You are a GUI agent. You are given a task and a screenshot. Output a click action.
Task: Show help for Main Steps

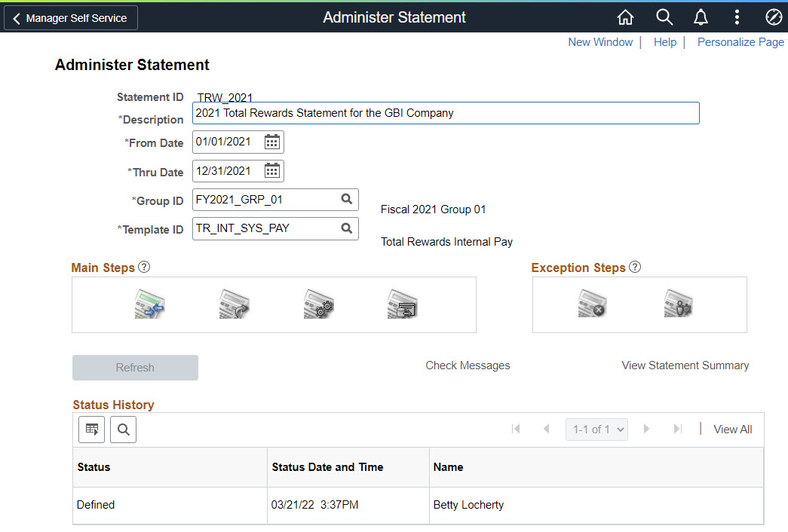point(145,268)
